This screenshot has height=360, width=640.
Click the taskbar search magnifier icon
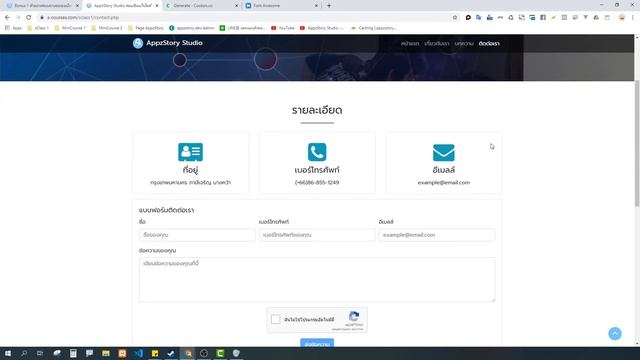point(24,353)
